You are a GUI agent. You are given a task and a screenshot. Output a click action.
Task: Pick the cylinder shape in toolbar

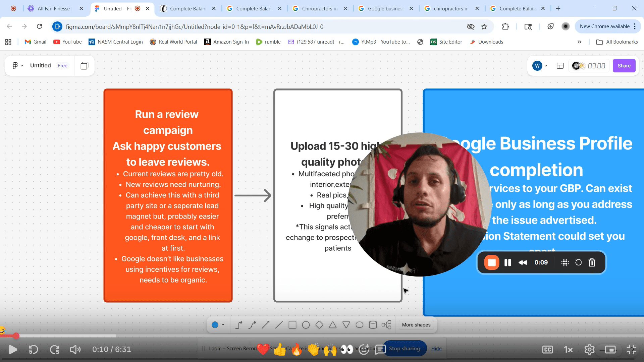coord(373,325)
